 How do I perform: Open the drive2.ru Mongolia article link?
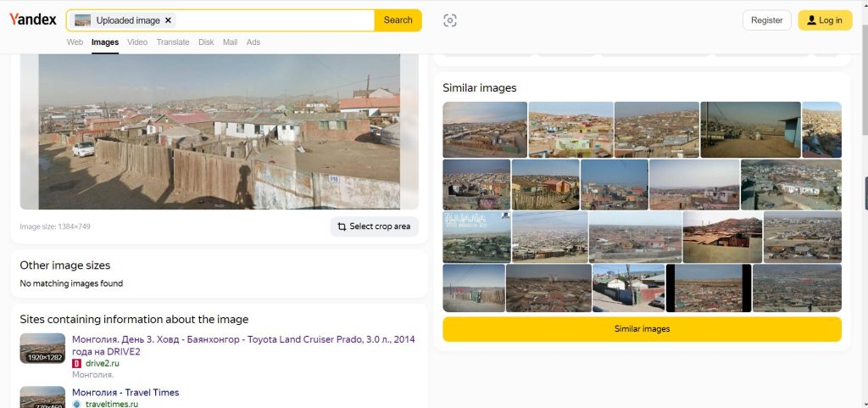click(243, 345)
